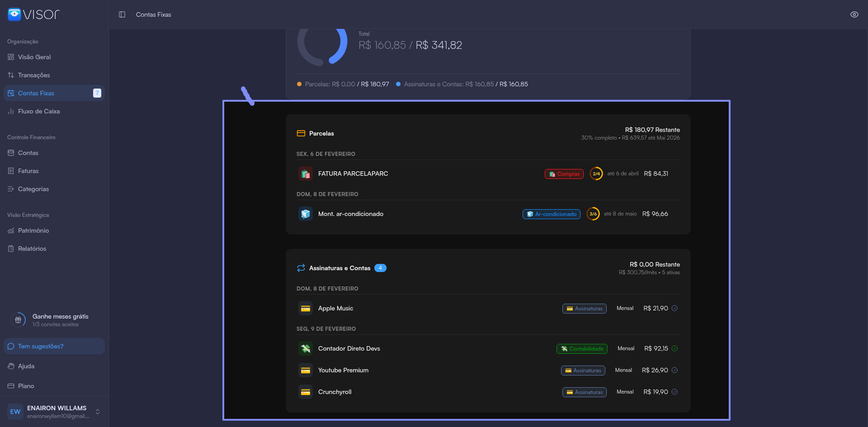Click the FATURA PARCELAPARC shopping bag icon
The height and width of the screenshot is (427, 868).
tap(306, 174)
